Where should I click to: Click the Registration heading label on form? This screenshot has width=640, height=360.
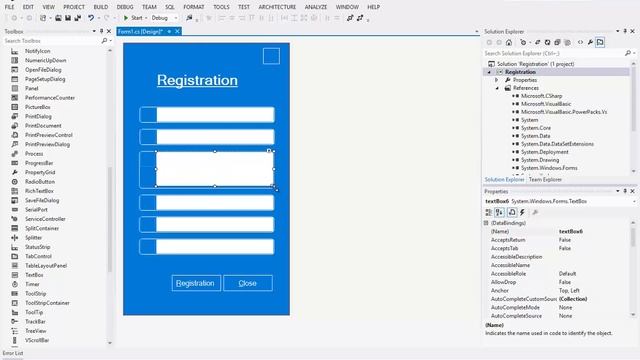click(x=197, y=80)
